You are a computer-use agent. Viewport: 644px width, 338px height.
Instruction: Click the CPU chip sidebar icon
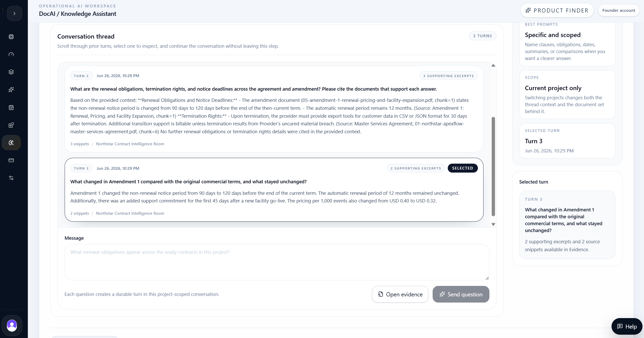(11, 37)
